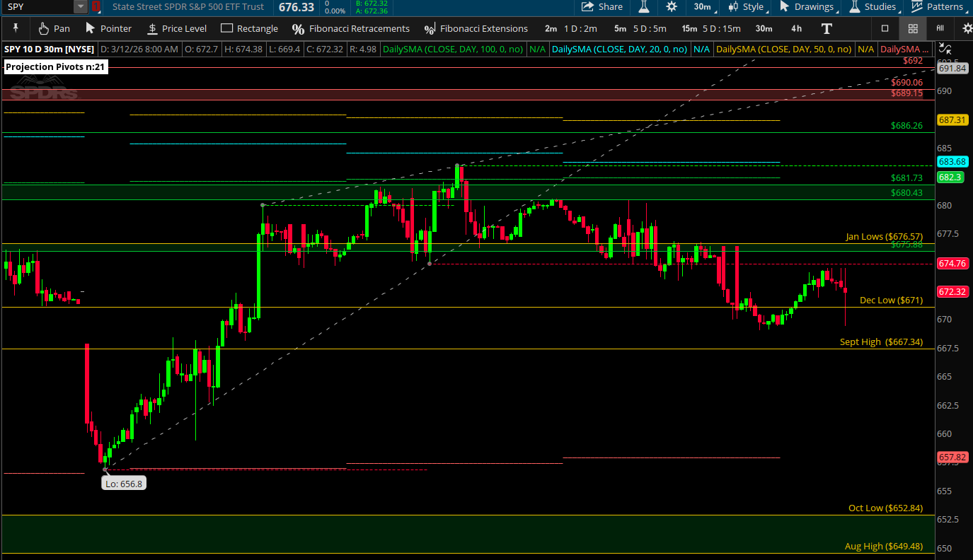Focus the SPY symbol input box

(x=38, y=7)
